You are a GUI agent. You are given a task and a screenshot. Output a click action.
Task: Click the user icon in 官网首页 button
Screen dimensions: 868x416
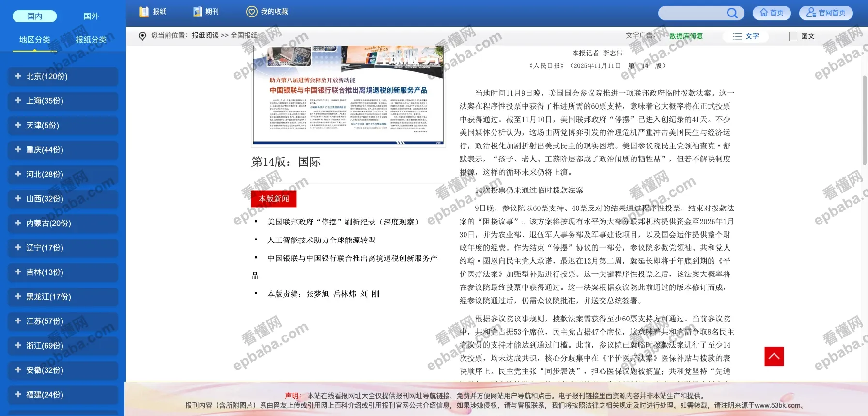pyautogui.click(x=811, y=13)
